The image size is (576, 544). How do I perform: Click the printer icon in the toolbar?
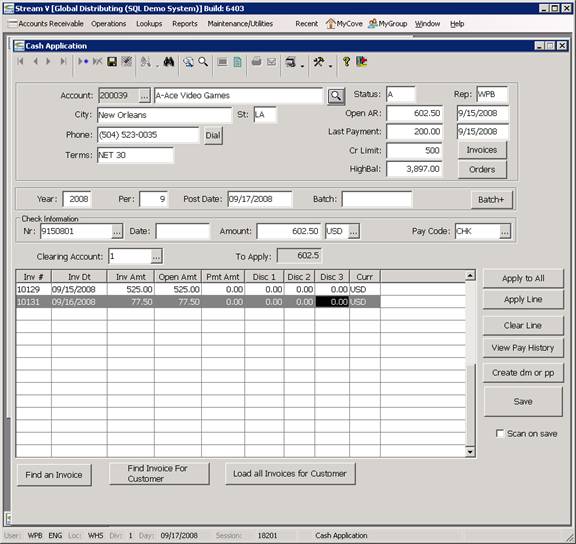[256, 62]
